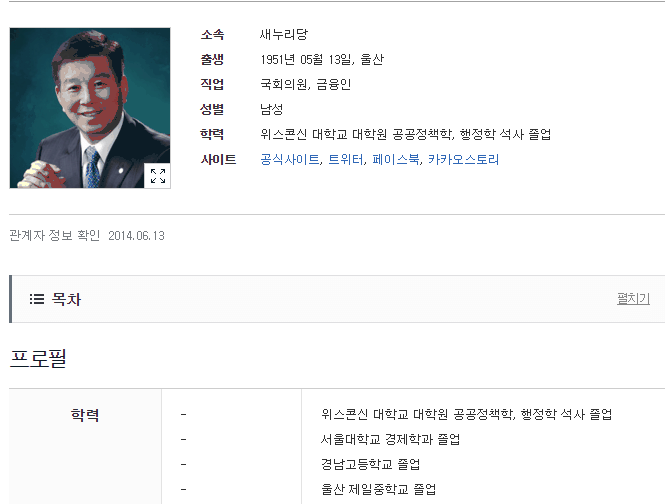Click the 목차 heading text
The width and height of the screenshot is (665, 504).
pyautogui.click(x=66, y=299)
